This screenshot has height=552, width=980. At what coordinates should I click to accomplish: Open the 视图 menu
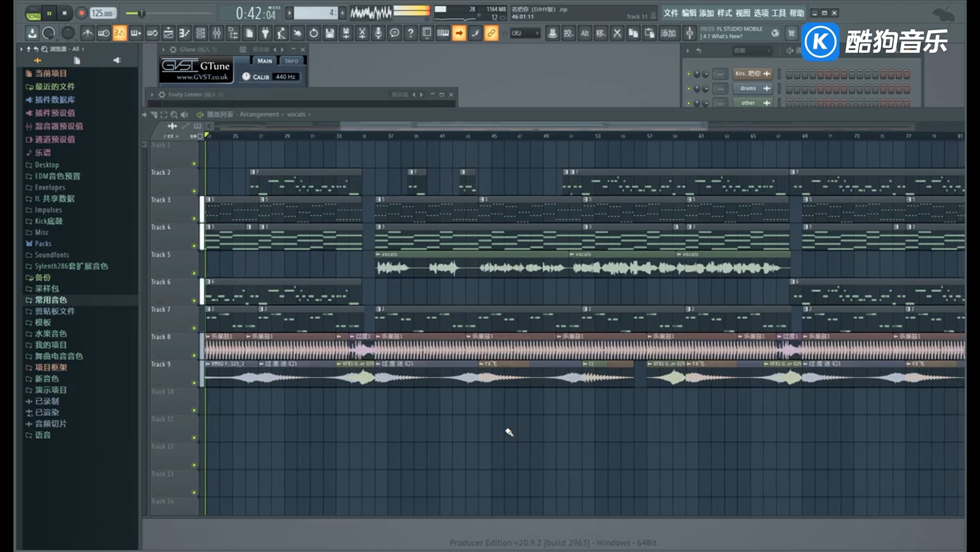743,13
